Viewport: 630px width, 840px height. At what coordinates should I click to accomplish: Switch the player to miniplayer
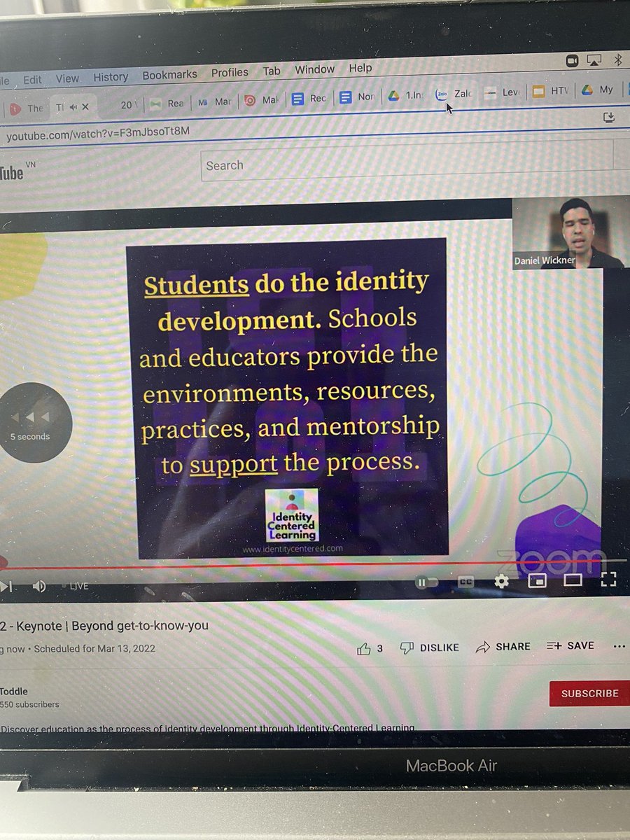537,580
